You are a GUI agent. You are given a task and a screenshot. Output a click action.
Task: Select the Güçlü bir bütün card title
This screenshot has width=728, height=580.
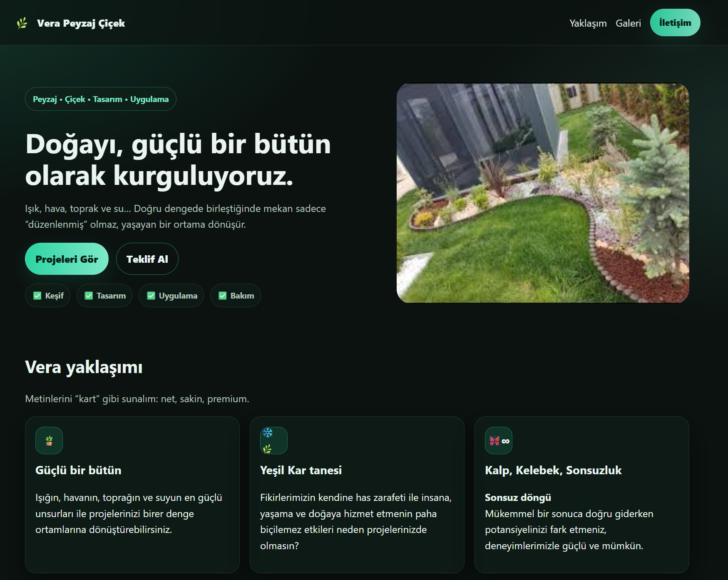point(78,470)
